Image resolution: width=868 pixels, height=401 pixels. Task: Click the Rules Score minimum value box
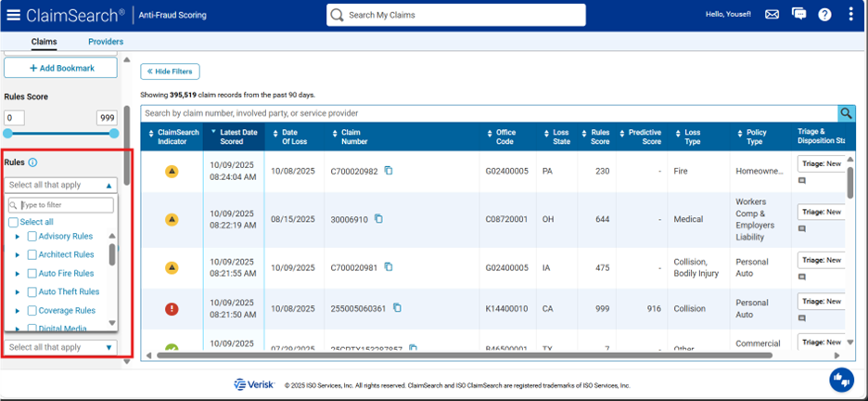click(15, 118)
